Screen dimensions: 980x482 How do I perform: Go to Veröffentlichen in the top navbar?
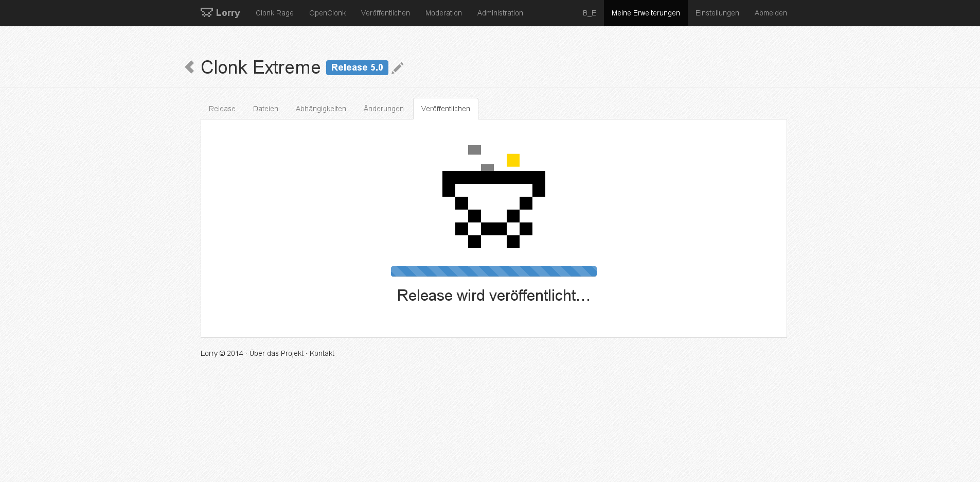tap(385, 13)
